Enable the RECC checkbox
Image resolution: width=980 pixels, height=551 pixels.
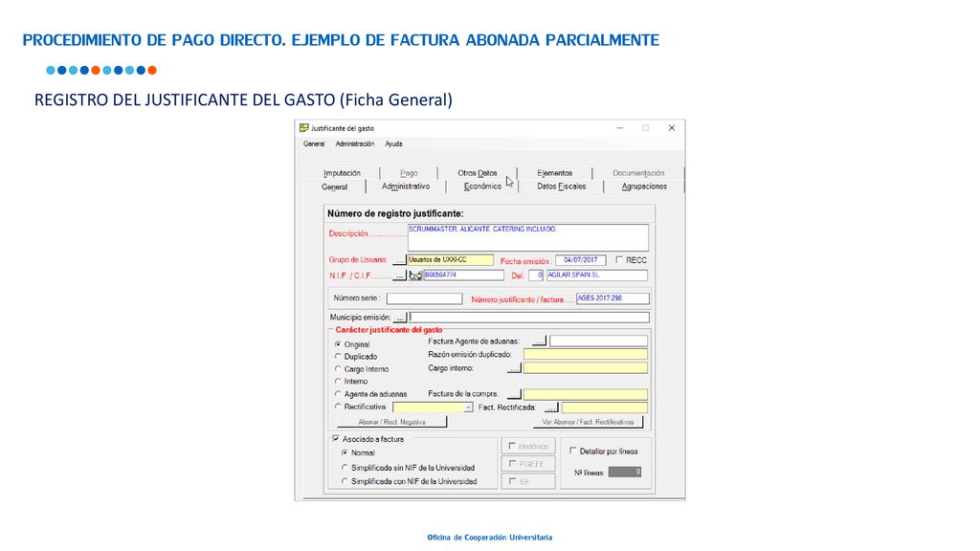click(x=619, y=260)
